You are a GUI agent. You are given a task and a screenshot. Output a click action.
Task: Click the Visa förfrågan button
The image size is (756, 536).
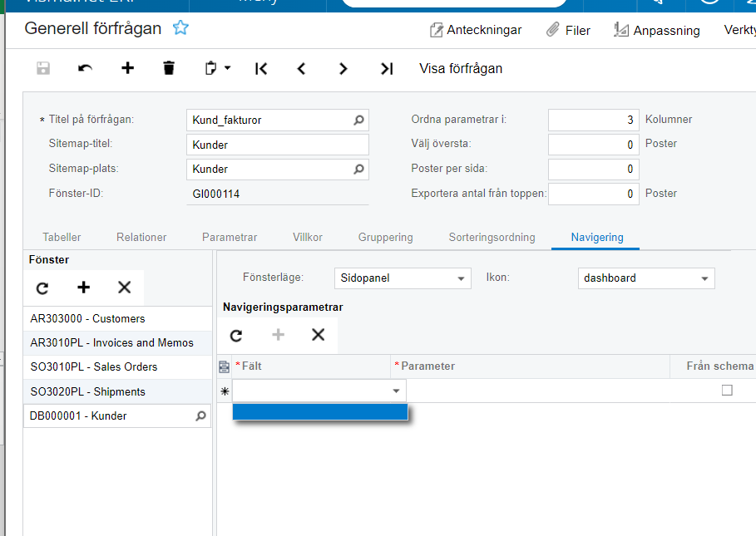461,68
